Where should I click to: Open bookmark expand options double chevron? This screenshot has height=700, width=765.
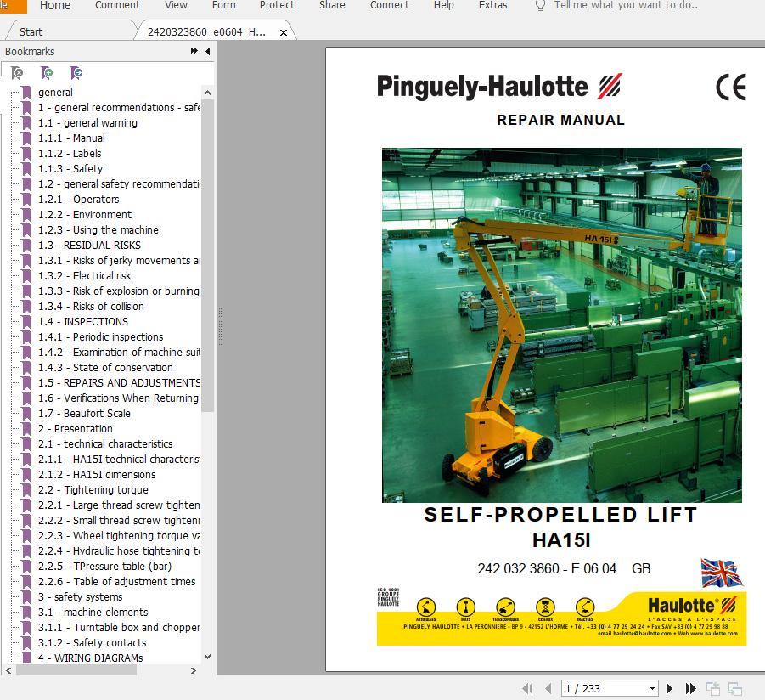point(194,51)
